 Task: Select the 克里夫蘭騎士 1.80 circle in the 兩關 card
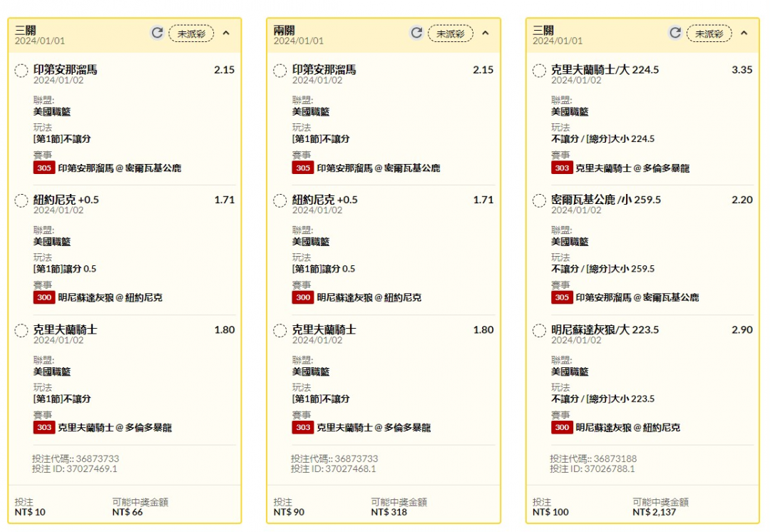coord(280,331)
